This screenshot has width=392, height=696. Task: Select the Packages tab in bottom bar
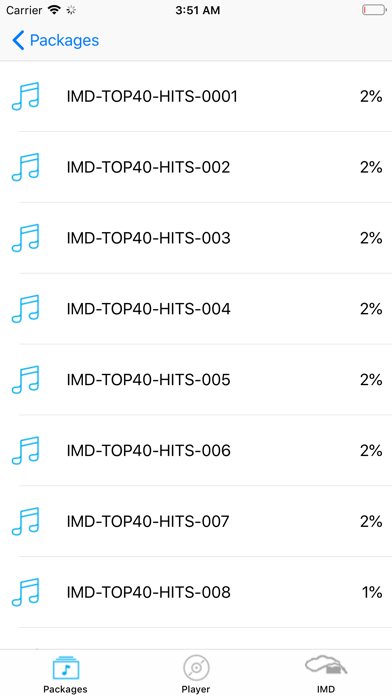(65, 674)
